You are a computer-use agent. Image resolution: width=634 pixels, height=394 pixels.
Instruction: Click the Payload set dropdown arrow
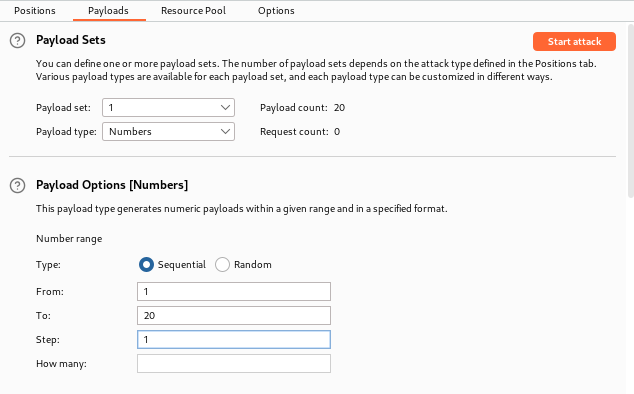225,108
